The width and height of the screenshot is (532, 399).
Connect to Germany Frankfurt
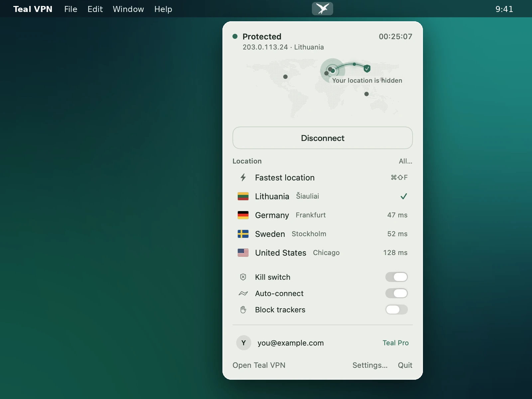coord(323,215)
